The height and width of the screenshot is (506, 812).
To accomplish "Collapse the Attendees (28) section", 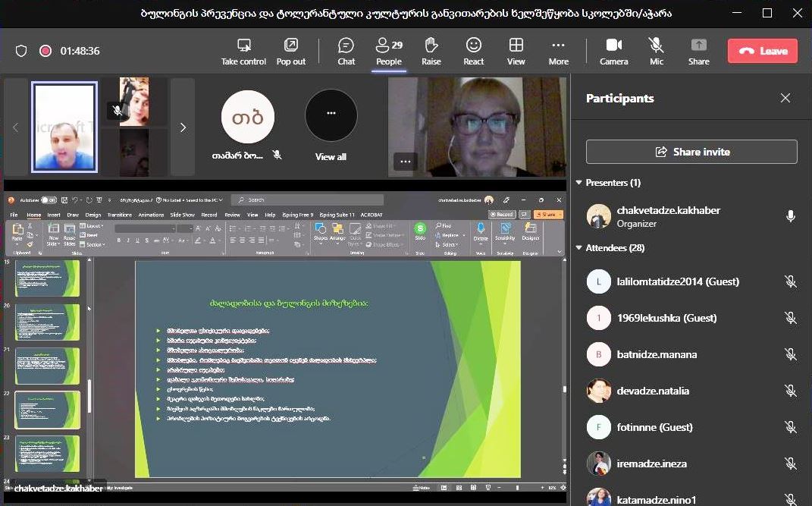I will 579,247.
